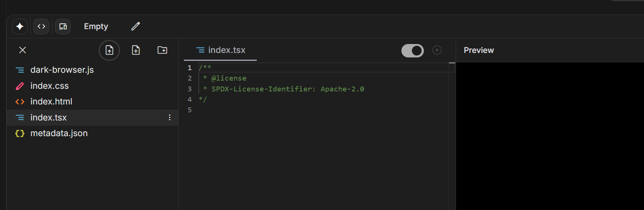Click the Preview panel heading
The height and width of the screenshot is (210, 644).
[x=478, y=50]
